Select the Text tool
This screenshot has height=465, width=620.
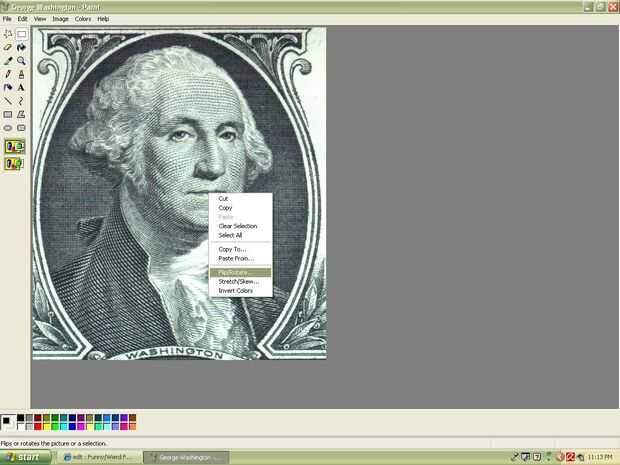(x=21, y=87)
